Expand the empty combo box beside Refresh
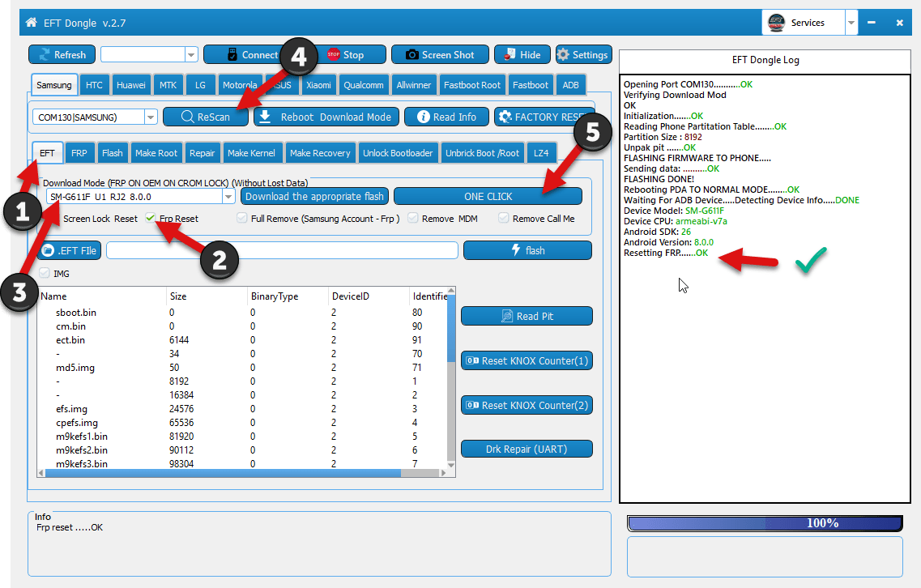Image resolution: width=921 pixels, height=588 pixels. point(191,54)
